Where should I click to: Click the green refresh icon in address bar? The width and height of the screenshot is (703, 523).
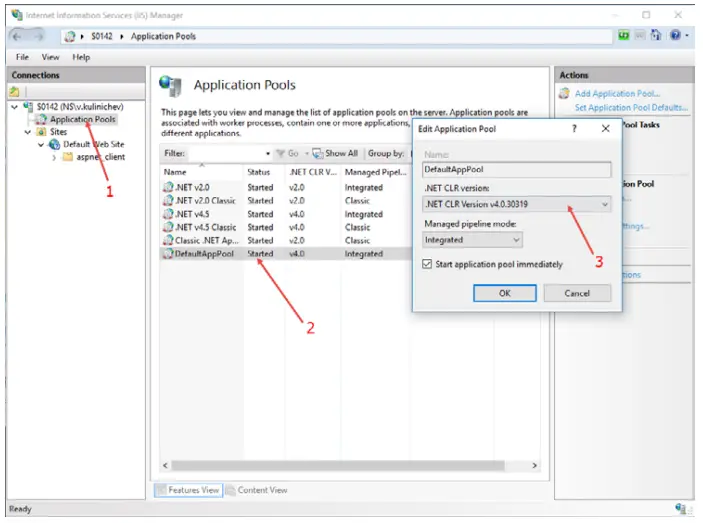[x=624, y=35]
